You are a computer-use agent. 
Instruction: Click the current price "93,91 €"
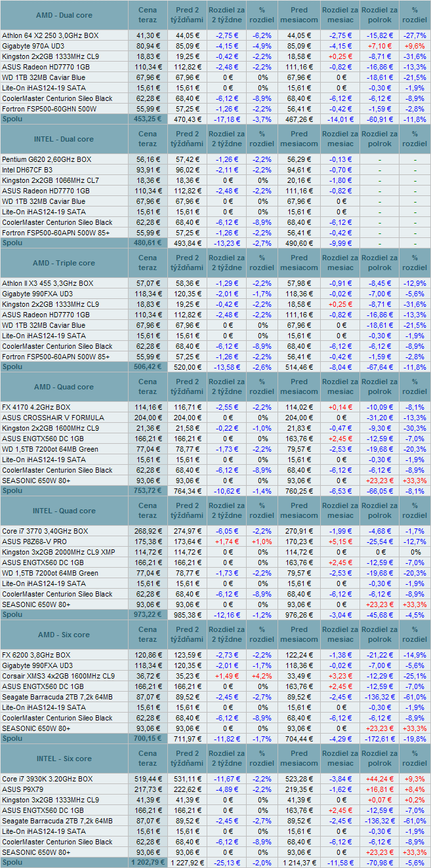148,170
